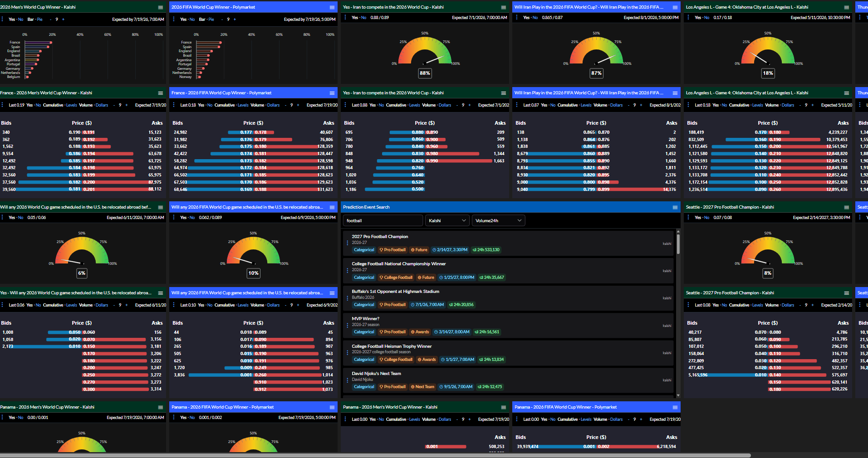
Task: Click the Awards tag under MVP Winner? result
Action: [420, 332]
